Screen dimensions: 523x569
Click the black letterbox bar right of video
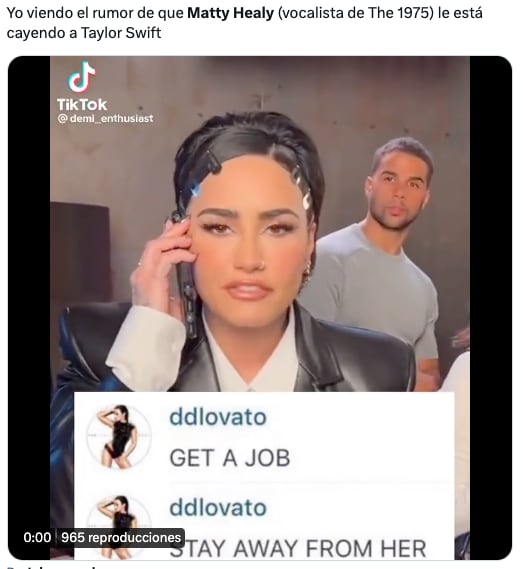tap(491, 308)
